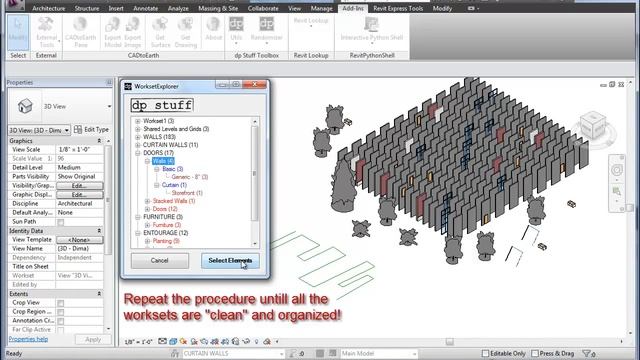This screenshot has width=640, height=360.
Task: Click the Visual Style cube icon
Action: coord(173,341)
